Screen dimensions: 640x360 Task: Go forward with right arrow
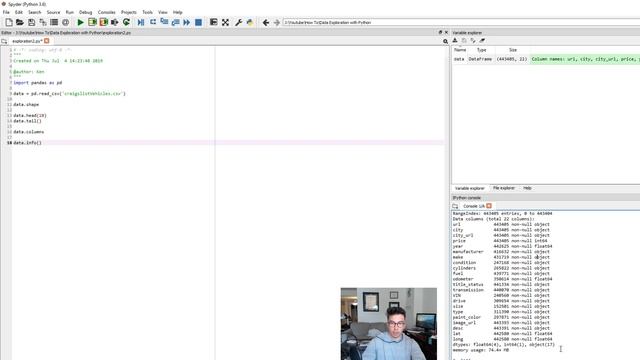277,22
